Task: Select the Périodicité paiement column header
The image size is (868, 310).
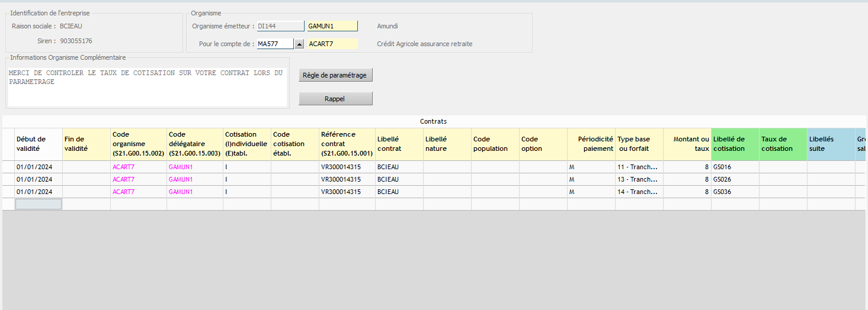Action: [591, 144]
